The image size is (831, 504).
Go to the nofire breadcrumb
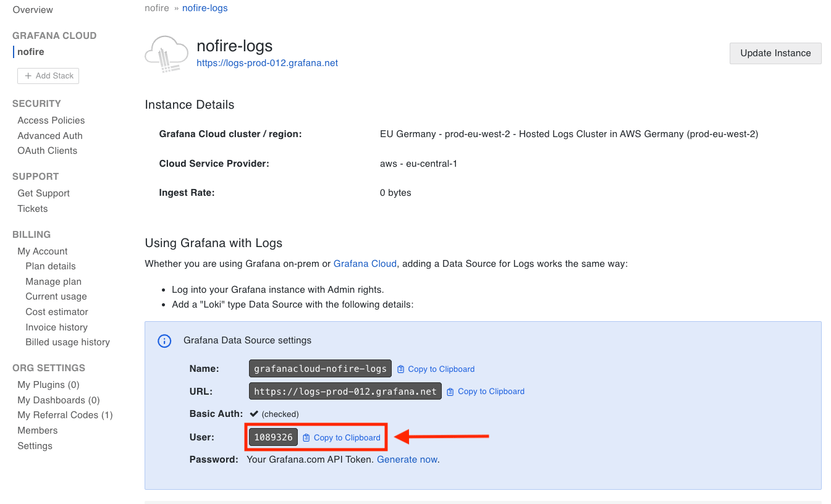coord(157,8)
